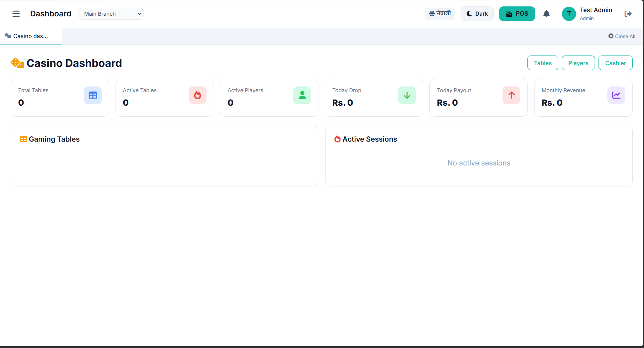Click the Today Payout up-arrow icon

[x=511, y=95]
